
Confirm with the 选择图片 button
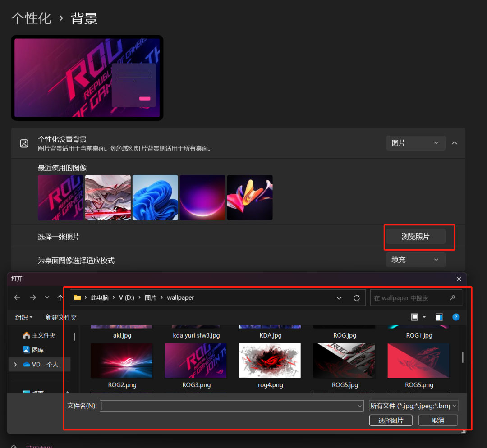coord(391,421)
